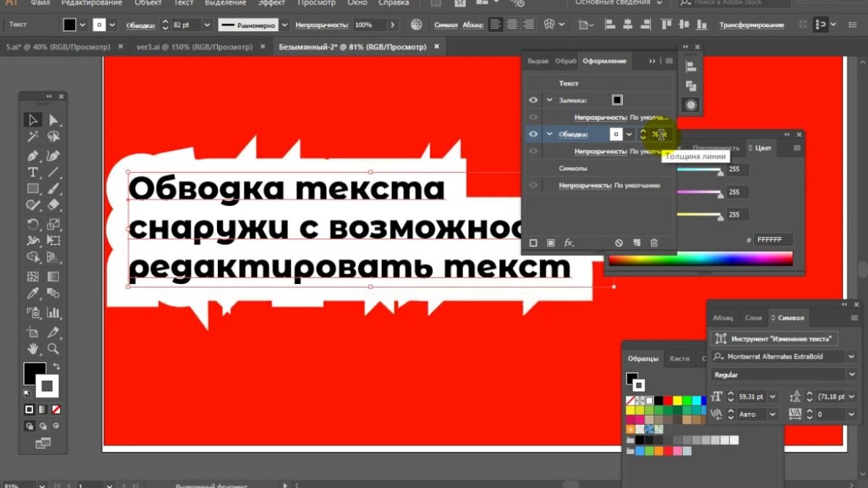The height and width of the screenshot is (488, 868).
Task: Set color mode to None in toolbox
Action: 56,410
